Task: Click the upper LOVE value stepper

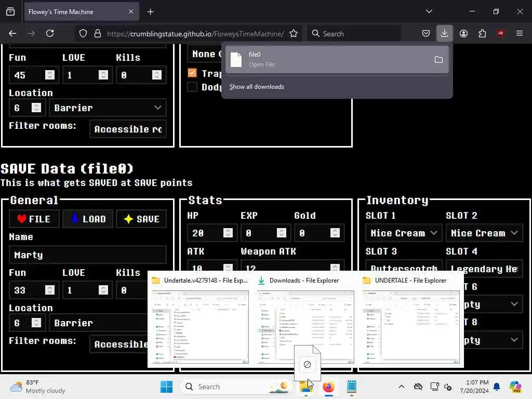Action: tap(103, 75)
